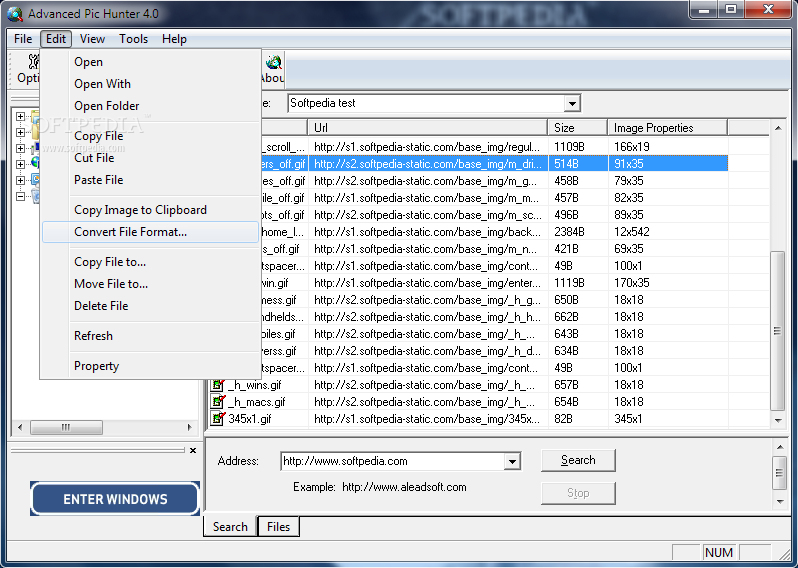Image resolution: width=798 pixels, height=568 pixels.
Task: Close the preview pane with the x
Action: coord(193,450)
